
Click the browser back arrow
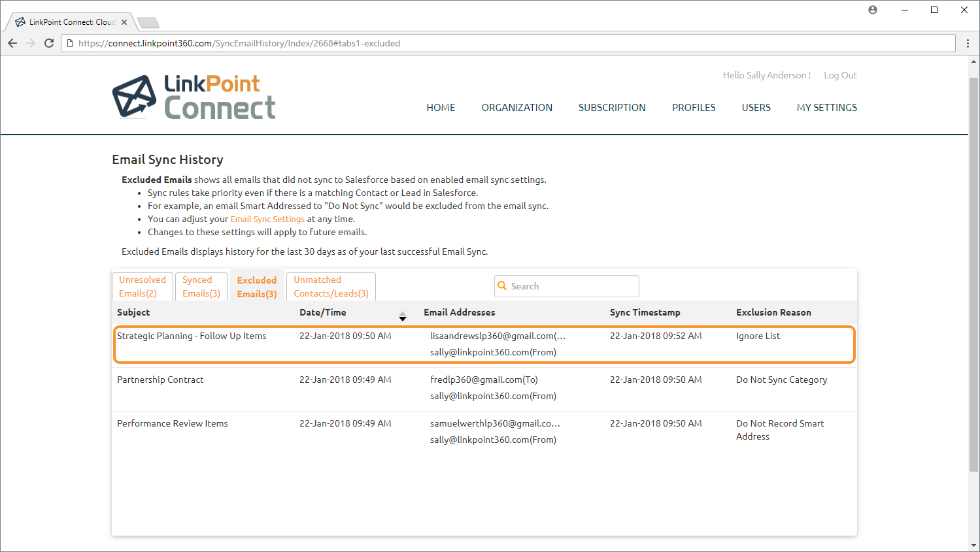pos(12,43)
